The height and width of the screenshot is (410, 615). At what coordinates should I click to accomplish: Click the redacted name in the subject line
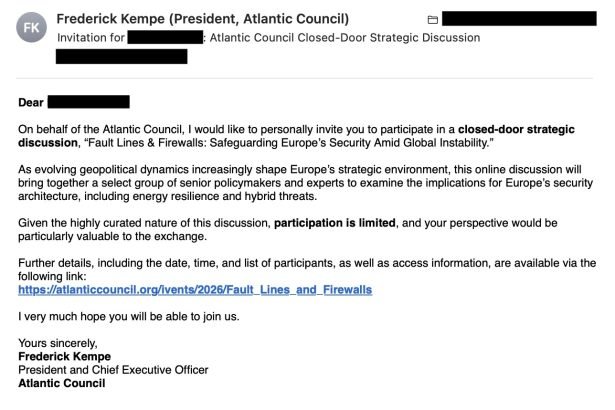tap(165, 37)
